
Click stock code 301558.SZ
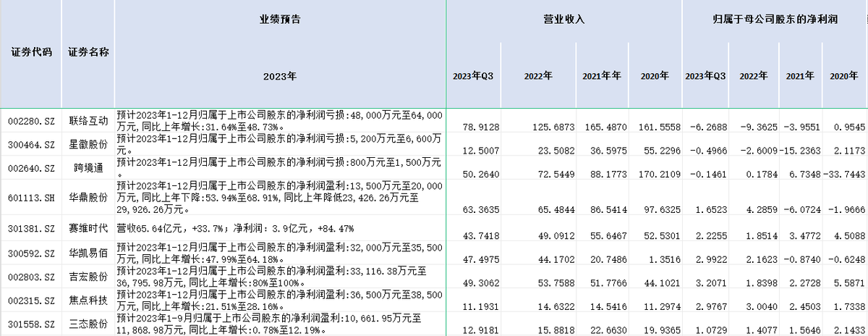pos(31,324)
